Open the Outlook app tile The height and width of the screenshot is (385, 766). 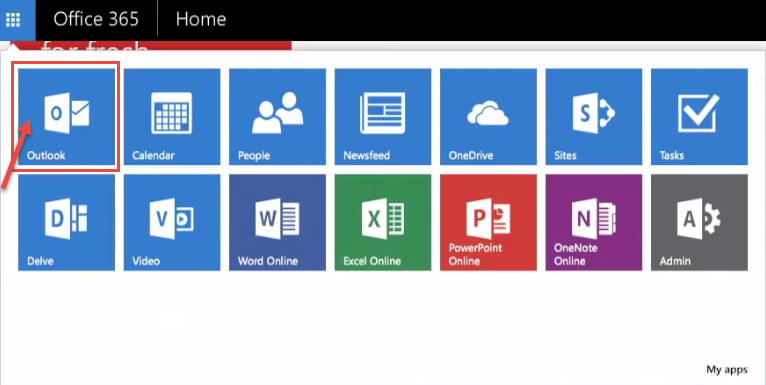click(x=66, y=116)
